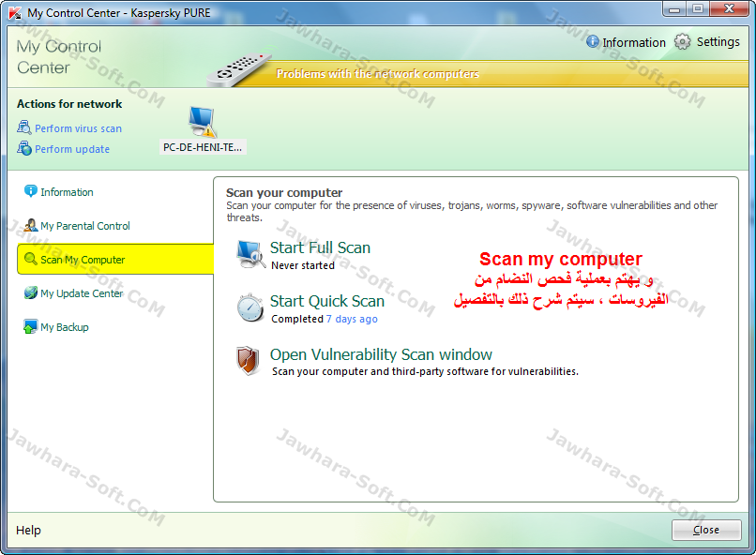This screenshot has width=756, height=555.
Task: Click the Close button
Action: coord(706,530)
